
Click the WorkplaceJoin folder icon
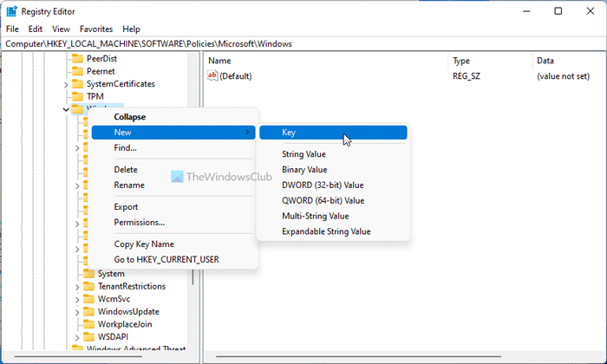pos(89,324)
